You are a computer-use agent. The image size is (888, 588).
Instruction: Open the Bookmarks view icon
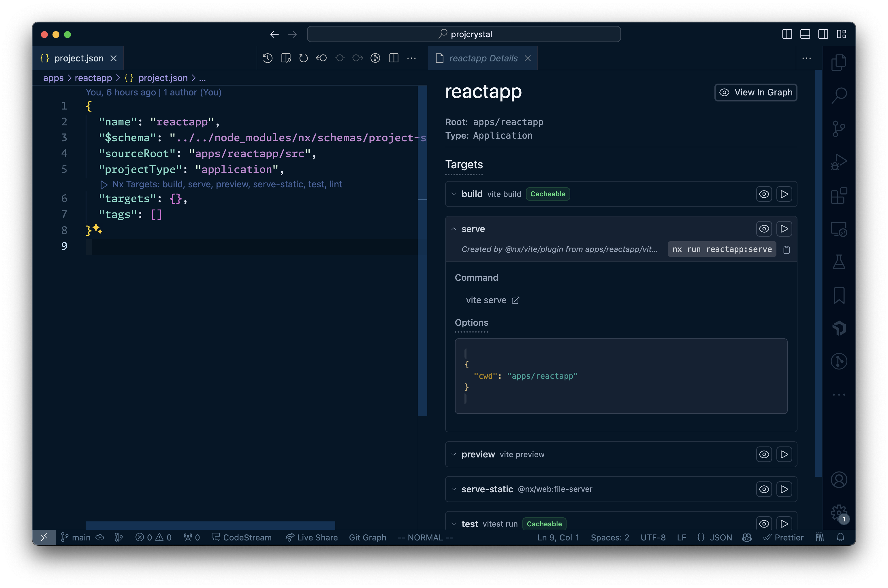pos(839,295)
